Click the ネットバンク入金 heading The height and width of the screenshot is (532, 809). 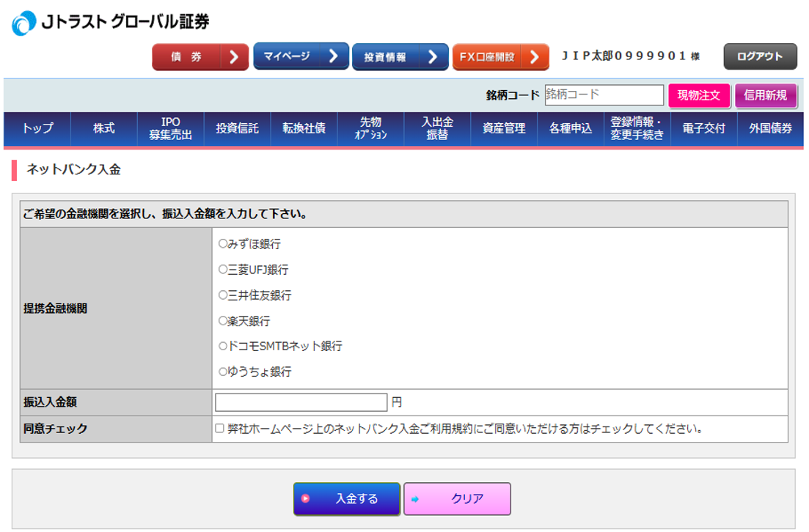tap(73, 169)
